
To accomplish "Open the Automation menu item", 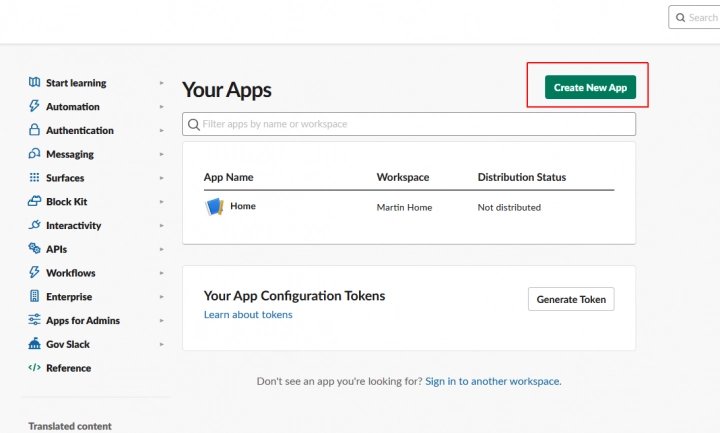I will click(73, 107).
